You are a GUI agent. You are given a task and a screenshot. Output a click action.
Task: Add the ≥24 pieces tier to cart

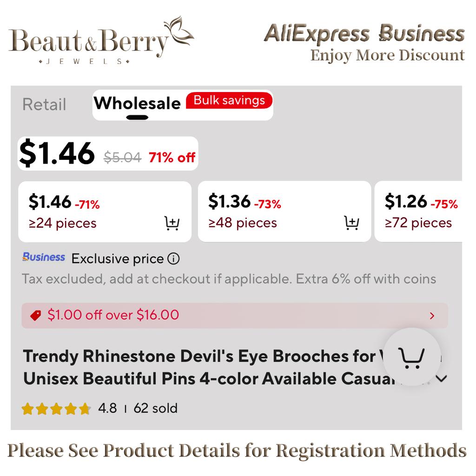172,224
